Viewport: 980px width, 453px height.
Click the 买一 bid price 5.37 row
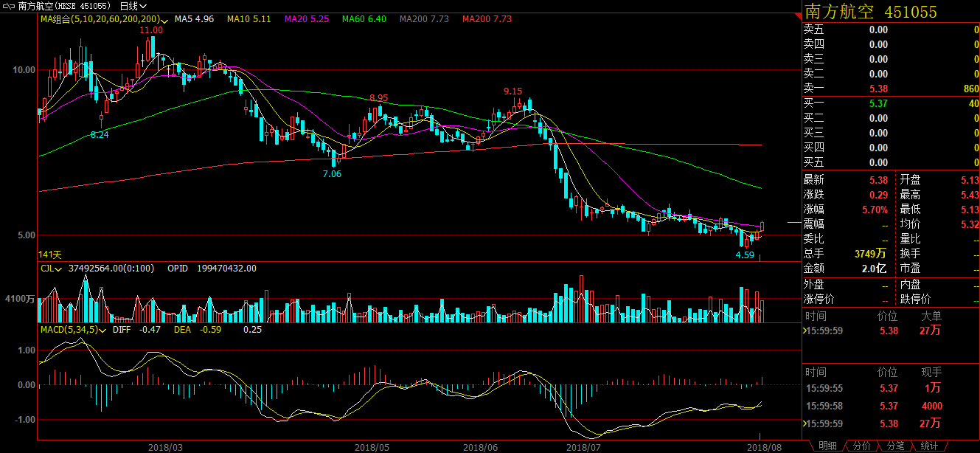coord(890,103)
